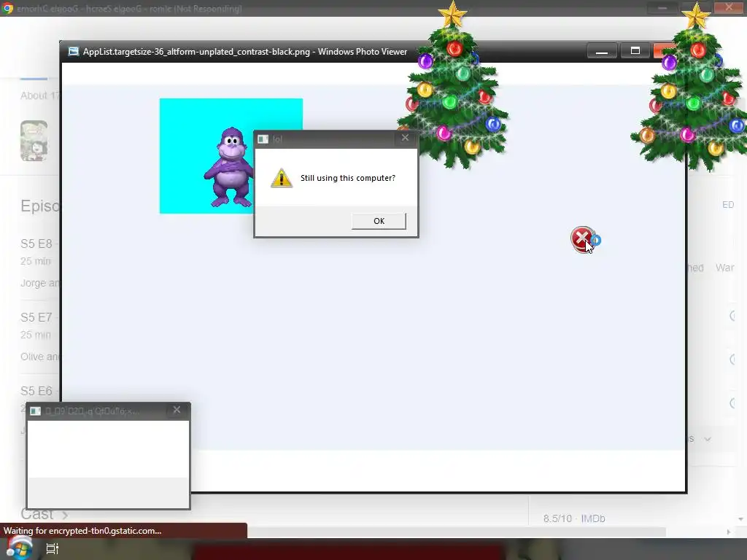The image size is (747, 560).
Task: Click the Chrome icon in title bar
Action: pos(7,8)
